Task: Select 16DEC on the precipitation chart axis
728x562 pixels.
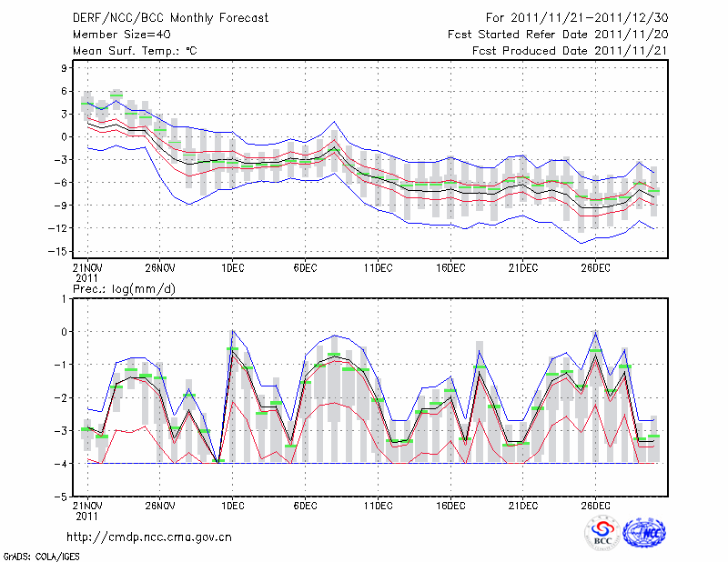Action: [x=450, y=505]
